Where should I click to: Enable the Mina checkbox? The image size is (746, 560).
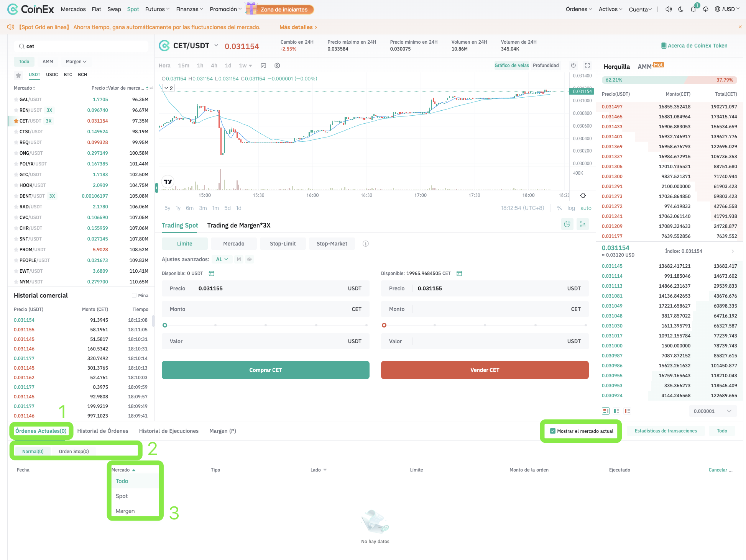pos(134,295)
